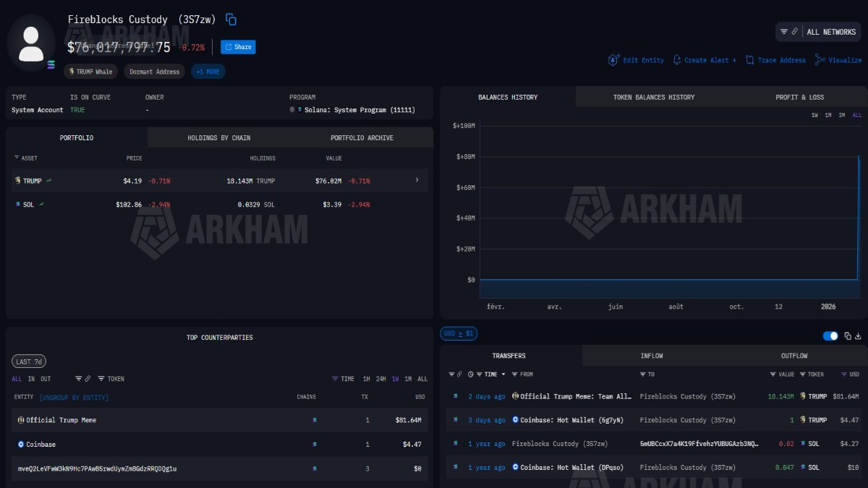Click the Edit Entity icon
Viewport: 868px width, 488px height.
tap(614, 60)
